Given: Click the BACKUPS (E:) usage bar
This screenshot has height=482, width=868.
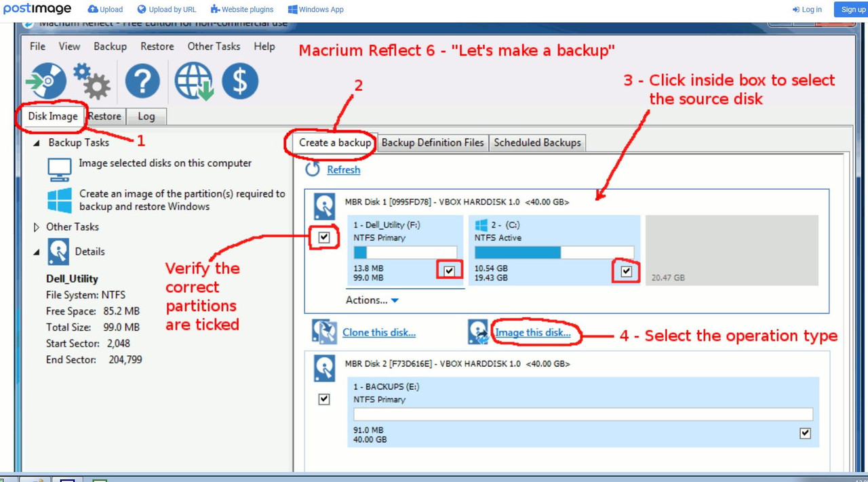Looking at the screenshot, I should (x=583, y=414).
